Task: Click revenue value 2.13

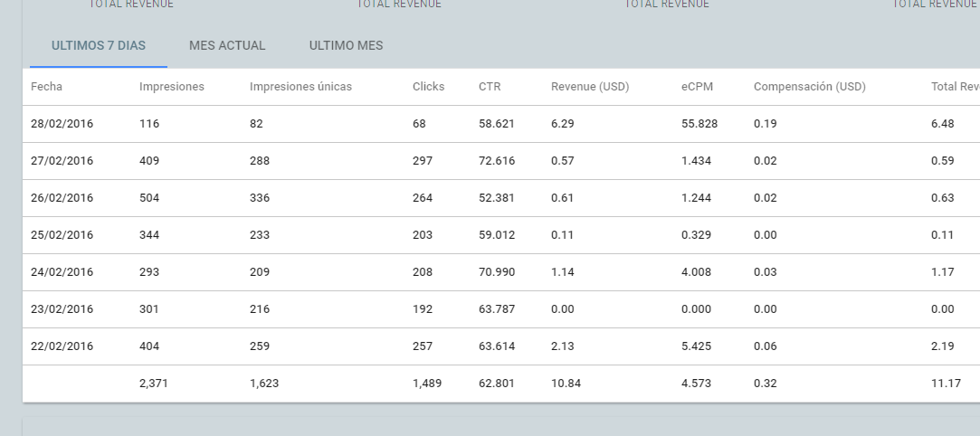Action: click(563, 346)
